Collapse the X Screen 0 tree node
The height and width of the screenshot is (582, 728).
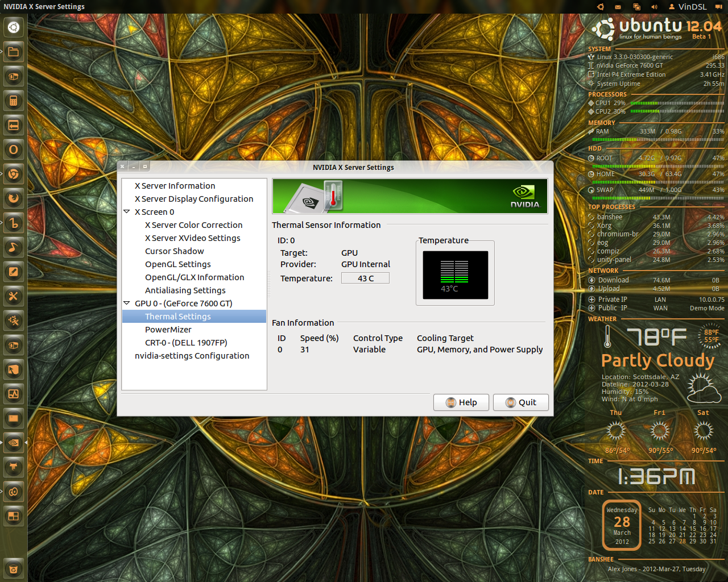point(127,211)
